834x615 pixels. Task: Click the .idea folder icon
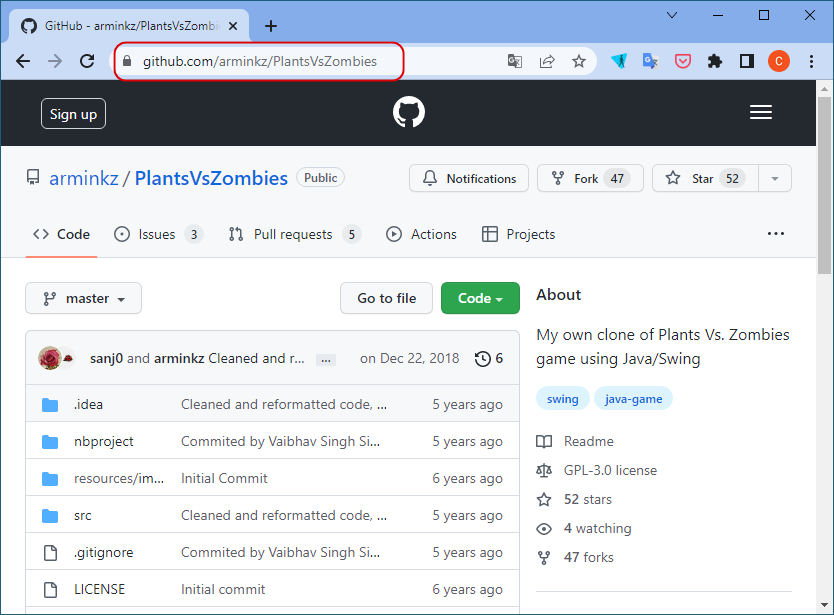(50, 405)
